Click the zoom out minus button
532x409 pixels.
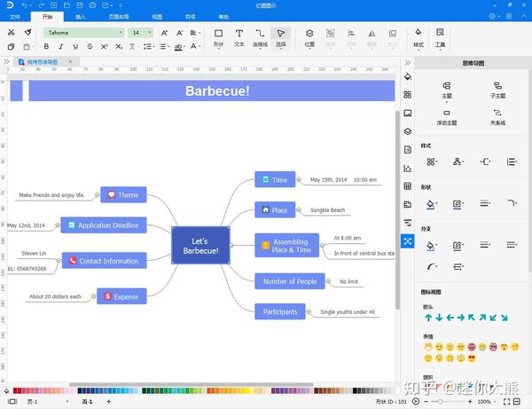[x=426, y=402]
